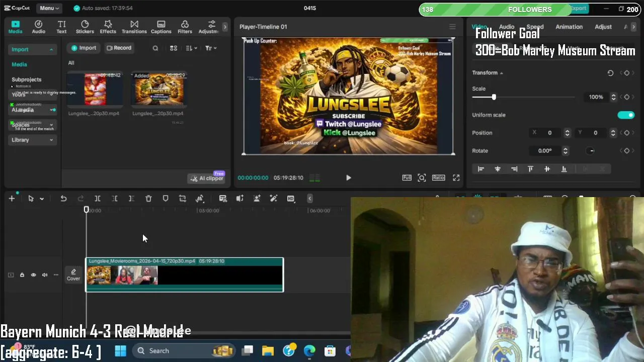
Task: Switch to the Adjust properties tab
Action: [603, 27]
